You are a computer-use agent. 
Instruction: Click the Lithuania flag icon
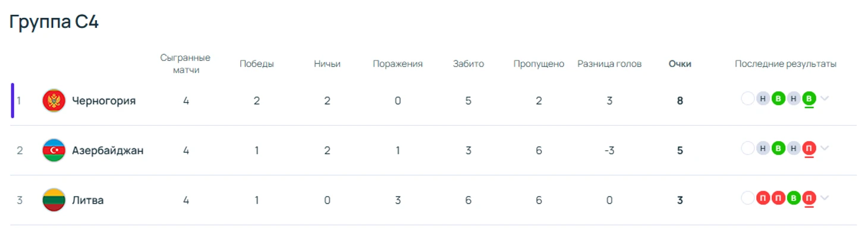[54, 200]
